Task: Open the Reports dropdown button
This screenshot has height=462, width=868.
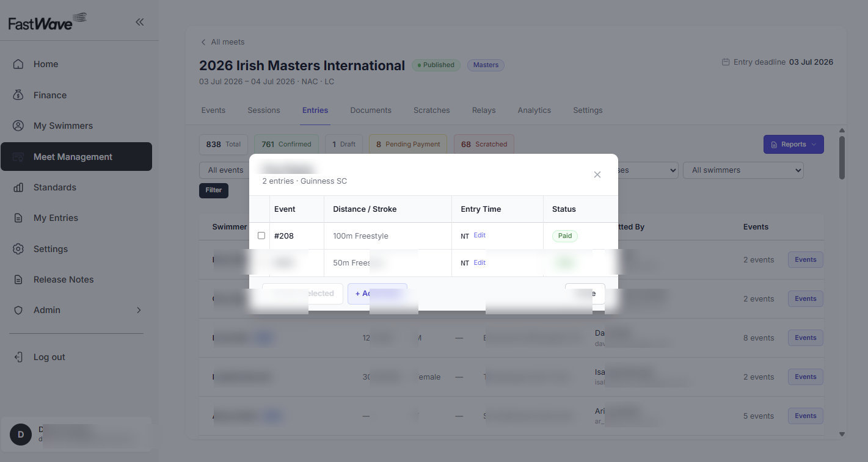Action: click(x=793, y=145)
